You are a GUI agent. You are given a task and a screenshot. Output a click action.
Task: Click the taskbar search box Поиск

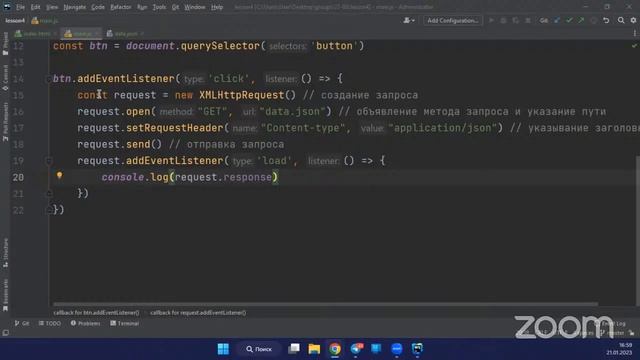259,349
